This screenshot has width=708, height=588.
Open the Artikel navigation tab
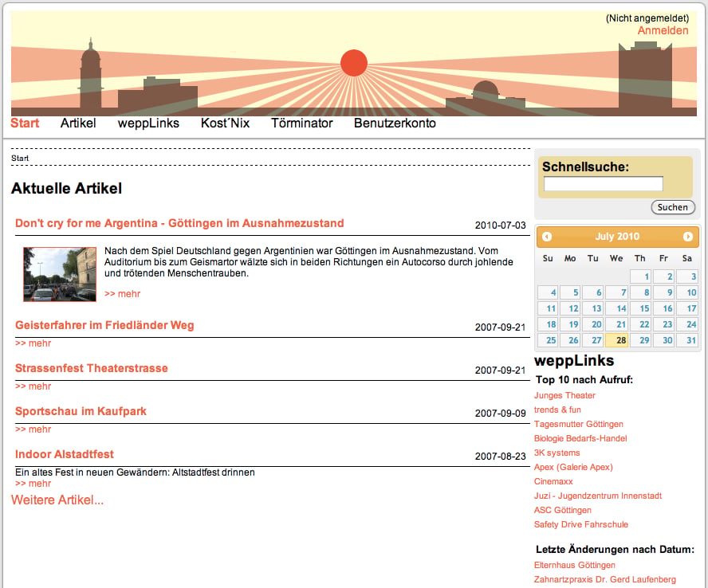(x=78, y=123)
